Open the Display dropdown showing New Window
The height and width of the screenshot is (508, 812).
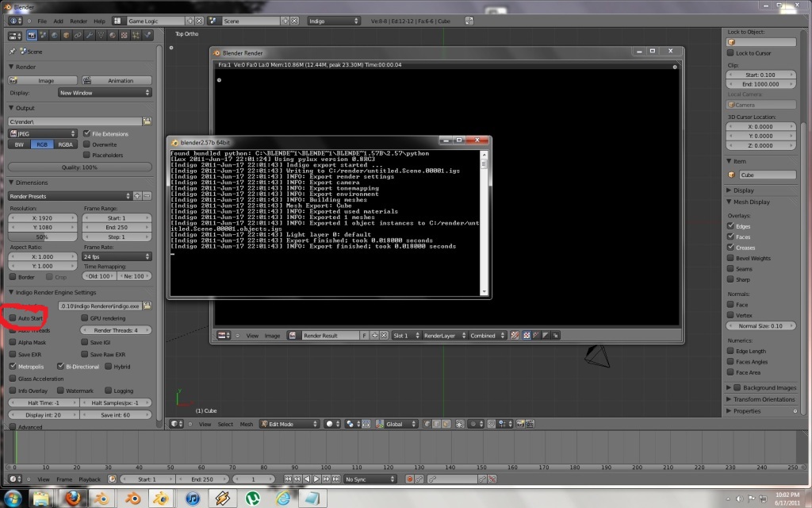pyautogui.click(x=105, y=93)
